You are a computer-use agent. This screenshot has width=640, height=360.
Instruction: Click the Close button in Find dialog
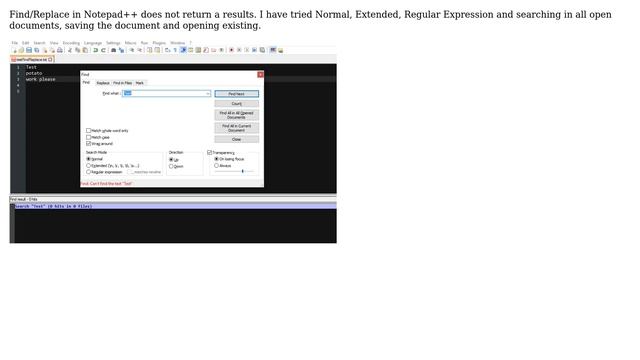click(237, 139)
